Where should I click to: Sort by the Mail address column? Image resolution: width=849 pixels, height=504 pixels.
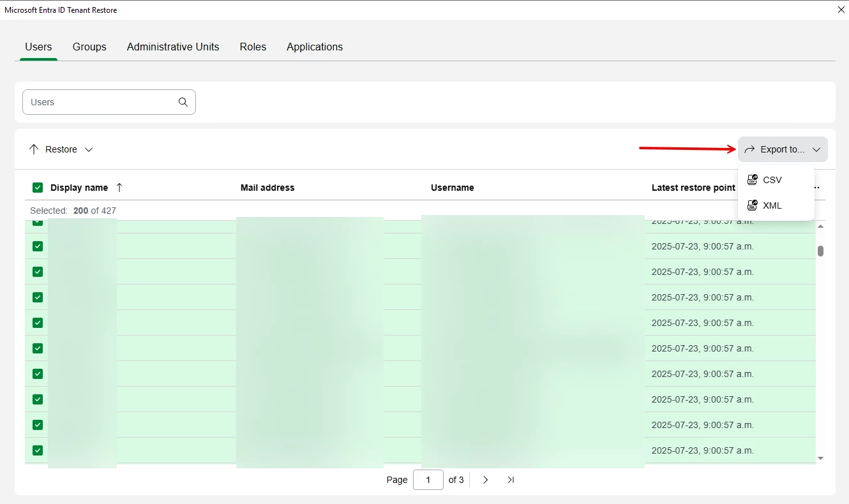tap(267, 188)
